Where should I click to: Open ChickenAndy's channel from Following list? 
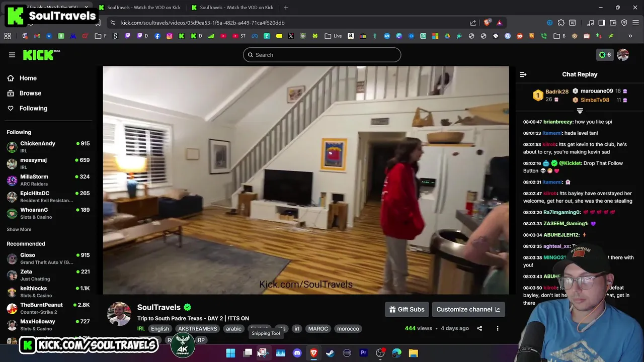tap(48, 146)
